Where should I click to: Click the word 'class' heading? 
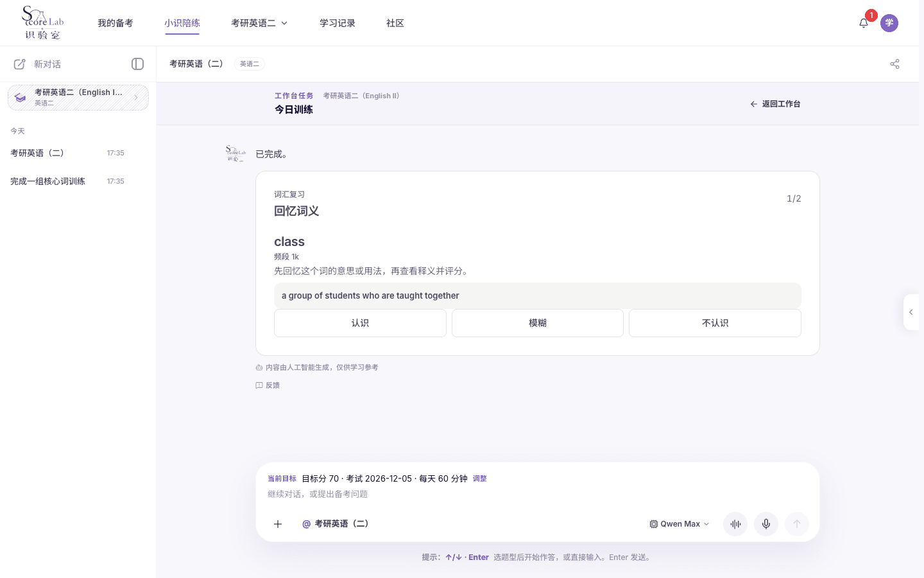click(x=289, y=241)
